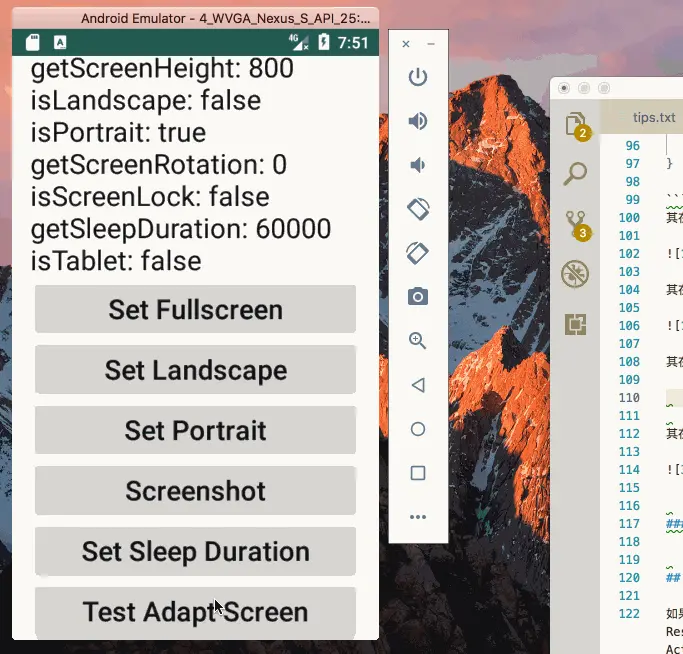Click the Android Emulator window title bar
This screenshot has width=683, height=654.
pos(195,18)
